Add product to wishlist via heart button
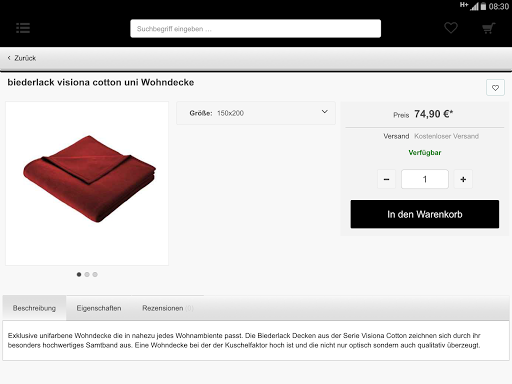The width and height of the screenshot is (512, 384). pos(495,88)
